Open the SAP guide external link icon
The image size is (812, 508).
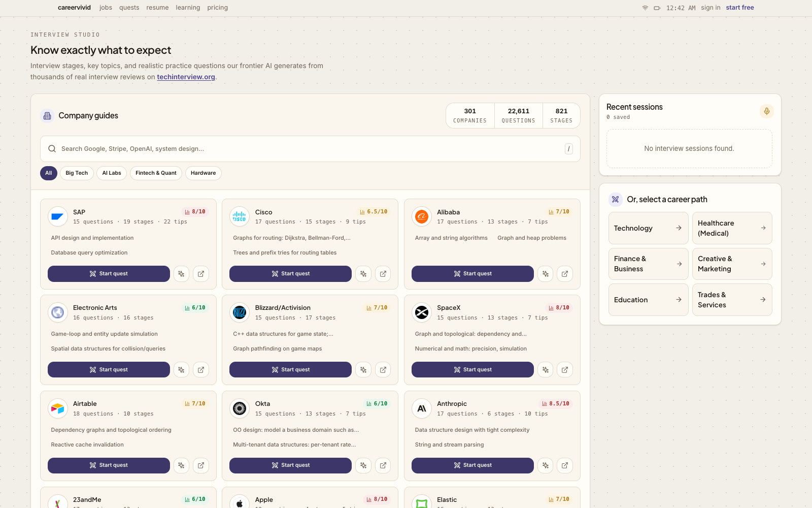coord(201,274)
